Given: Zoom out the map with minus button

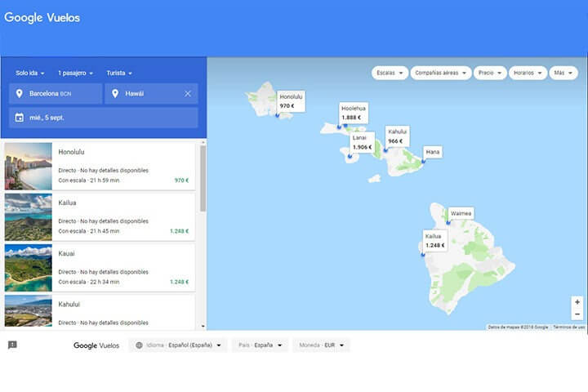Looking at the screenshot, I should [x=577, y=314].
